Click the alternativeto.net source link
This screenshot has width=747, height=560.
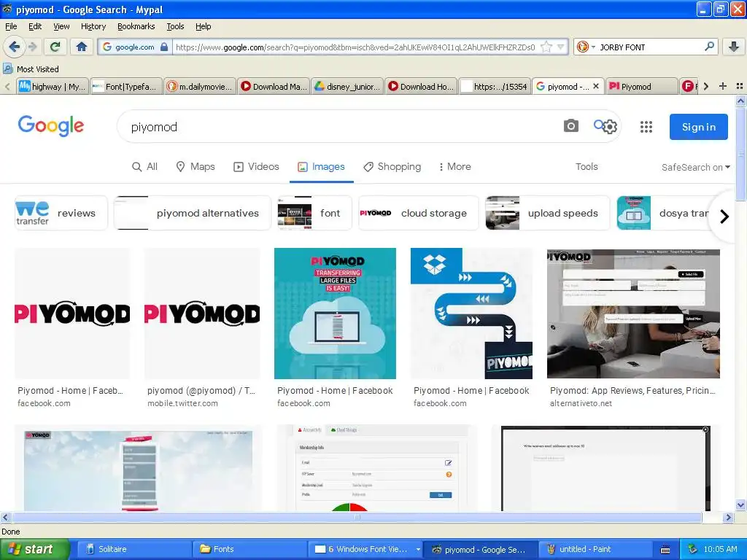coord(581,403)
